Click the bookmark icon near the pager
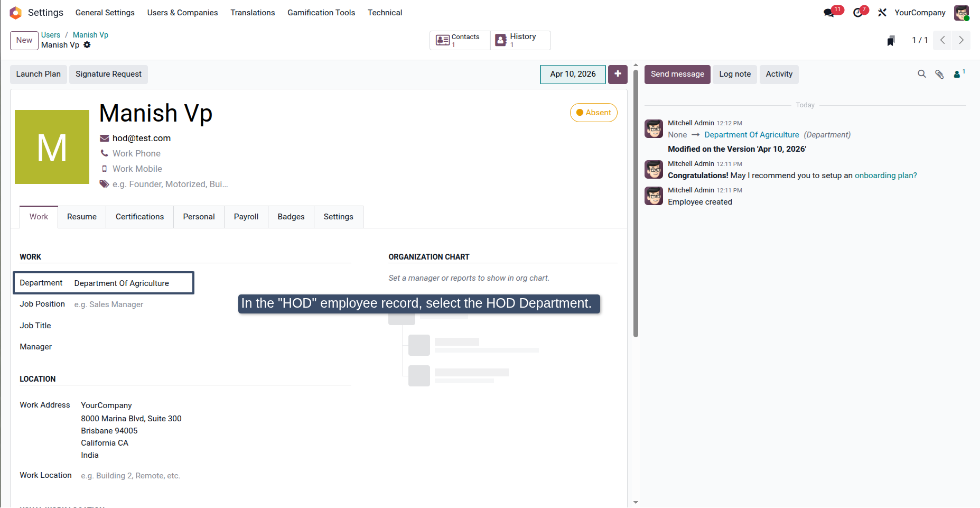 click(891, 41)
